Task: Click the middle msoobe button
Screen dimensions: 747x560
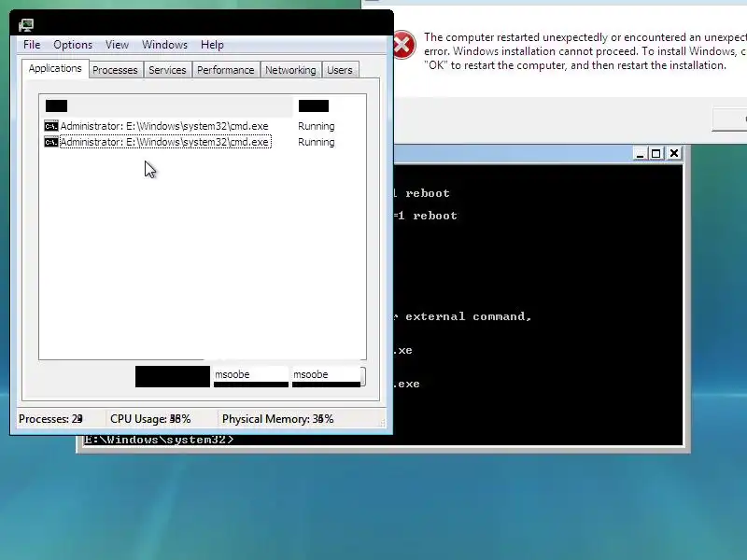Action: [251, 376]
